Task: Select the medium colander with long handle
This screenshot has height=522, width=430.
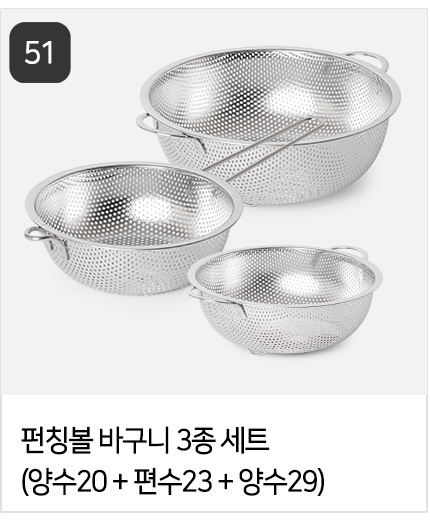Action: click(x=133, y=228)
